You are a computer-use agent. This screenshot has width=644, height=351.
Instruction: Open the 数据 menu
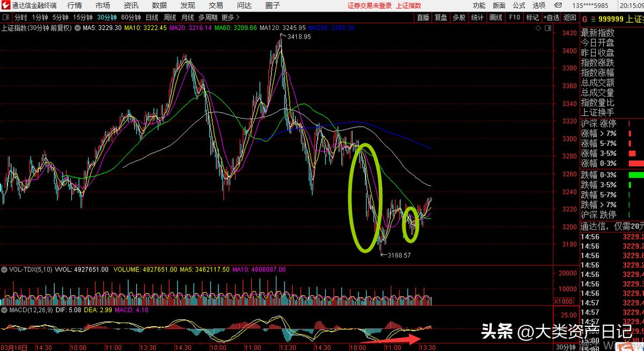159,5
